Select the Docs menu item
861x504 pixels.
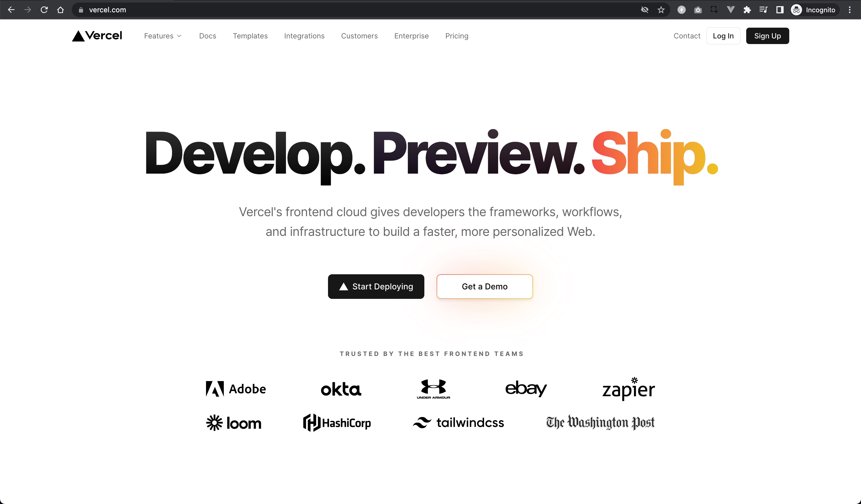coord(208,35)
